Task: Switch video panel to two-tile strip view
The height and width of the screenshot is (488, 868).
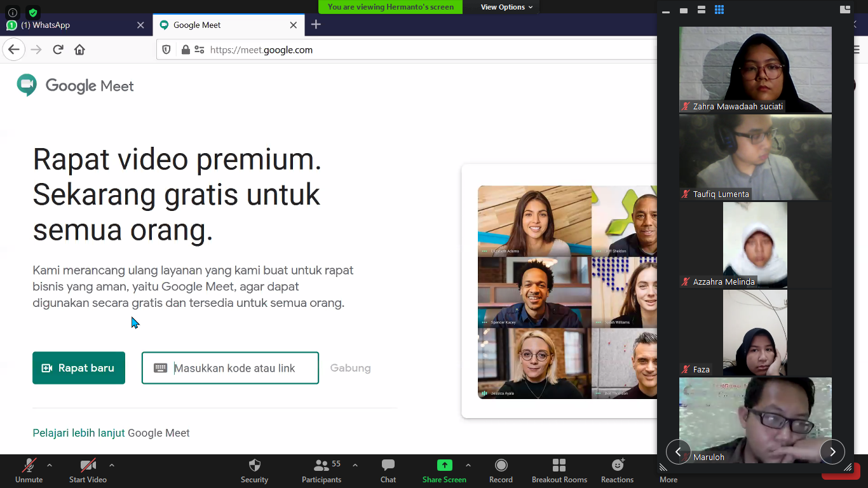Action: click(702, 10)
